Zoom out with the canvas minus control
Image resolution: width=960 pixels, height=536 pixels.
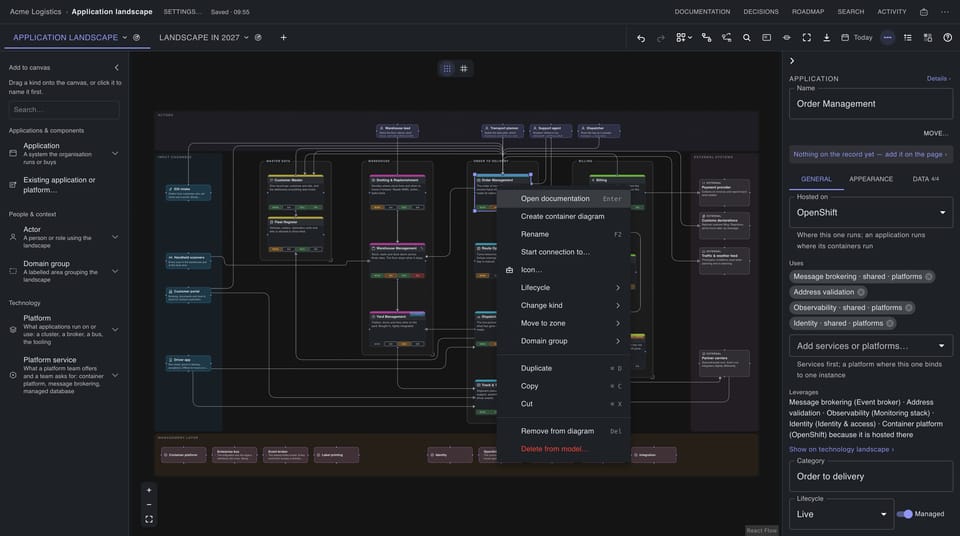pos(149,505)
